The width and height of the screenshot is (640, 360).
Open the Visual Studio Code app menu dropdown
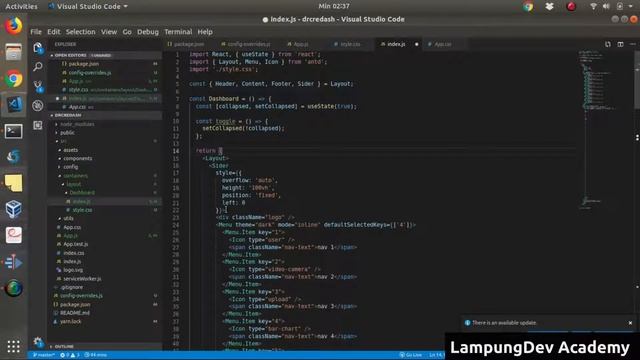pos(88,7)
